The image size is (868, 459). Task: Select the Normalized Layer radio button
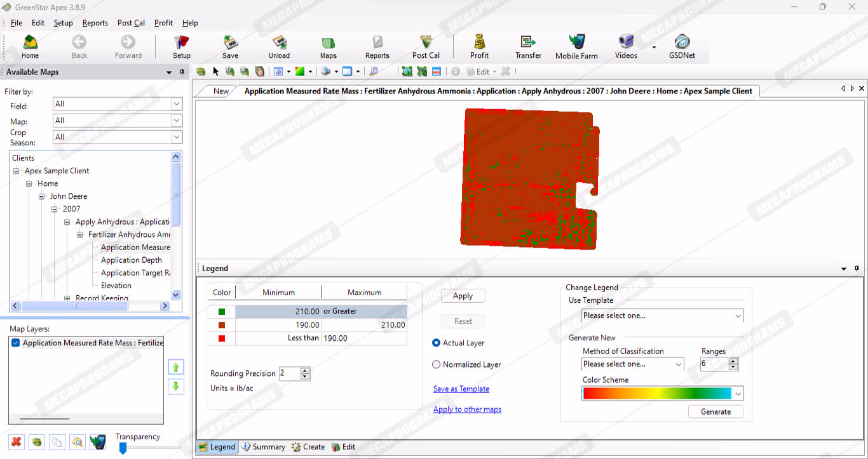tap(436, 364)
